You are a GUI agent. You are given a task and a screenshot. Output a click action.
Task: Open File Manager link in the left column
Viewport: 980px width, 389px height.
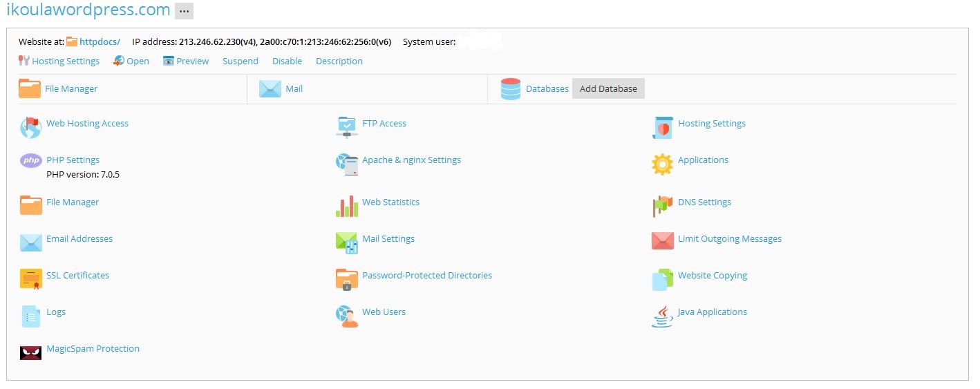tap(73, 202)
